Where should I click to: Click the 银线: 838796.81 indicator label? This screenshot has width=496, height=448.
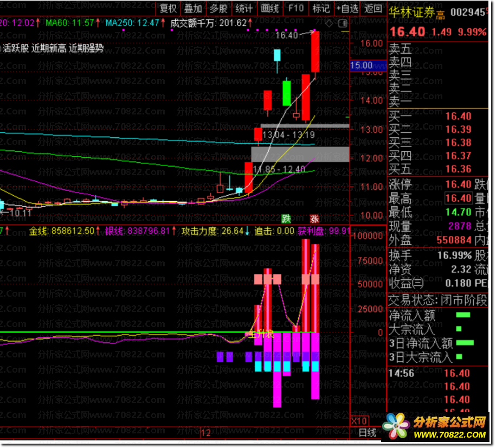[x=141, y=231]
